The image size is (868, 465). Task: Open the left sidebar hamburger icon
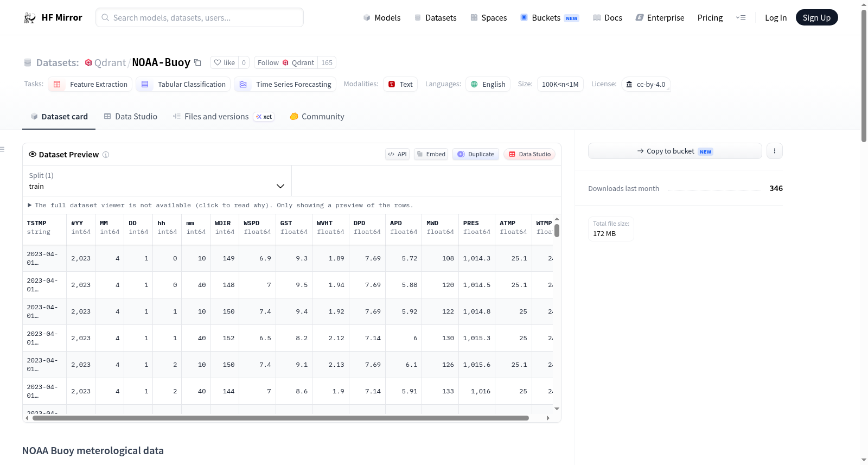2,149
